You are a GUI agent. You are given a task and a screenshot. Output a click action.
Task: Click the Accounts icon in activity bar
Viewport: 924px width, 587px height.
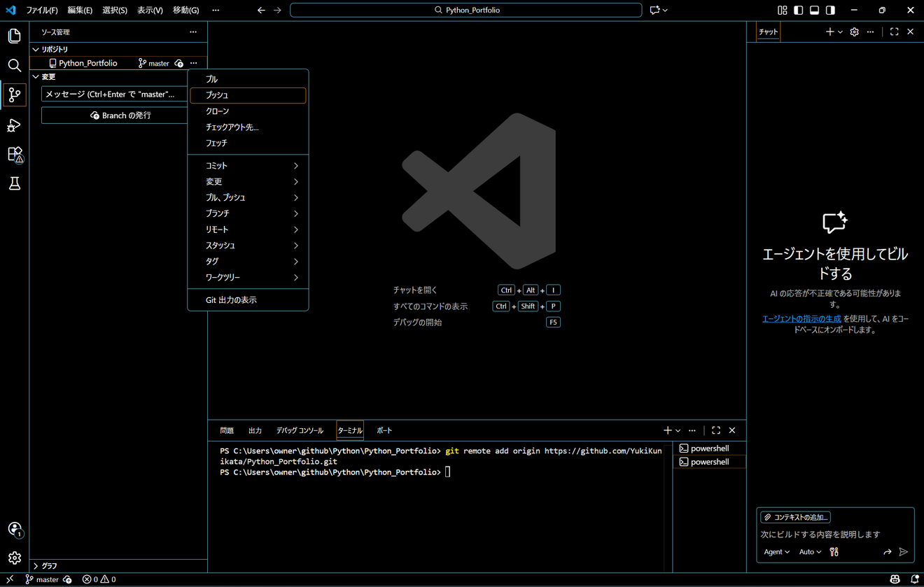click(14, 529)
